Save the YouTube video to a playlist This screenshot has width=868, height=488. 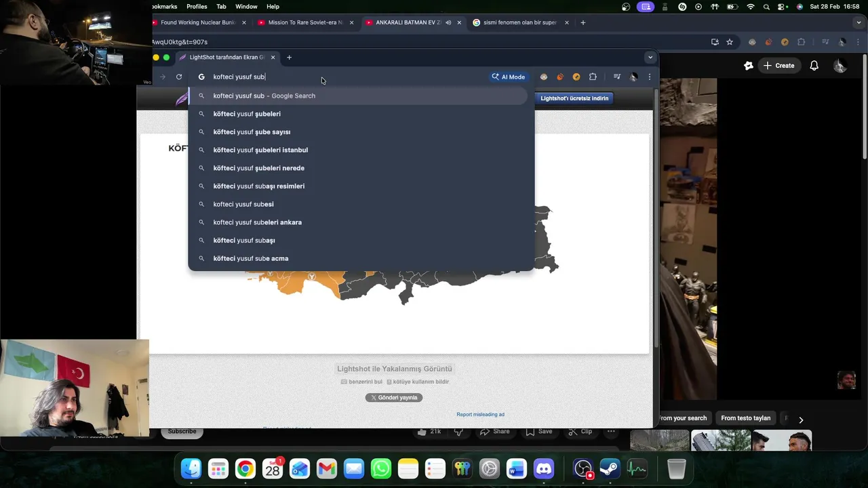[x=538, y=432]
